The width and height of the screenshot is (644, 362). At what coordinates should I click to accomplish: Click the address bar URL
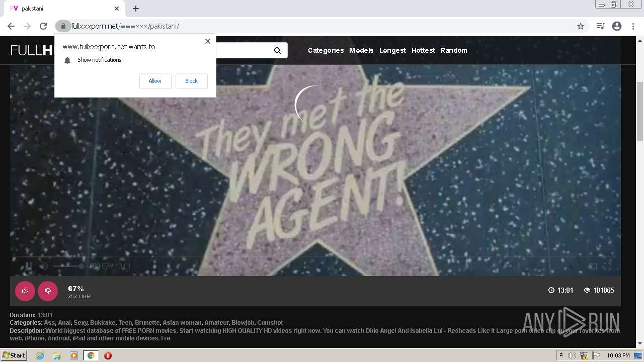coord(125,26)
